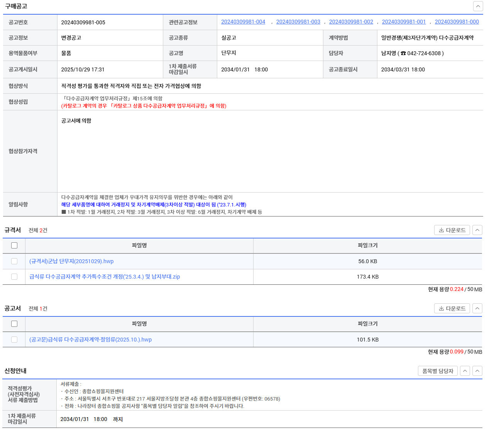
Task: Open related notice 20240309981-004
Action: coord(243,22)
